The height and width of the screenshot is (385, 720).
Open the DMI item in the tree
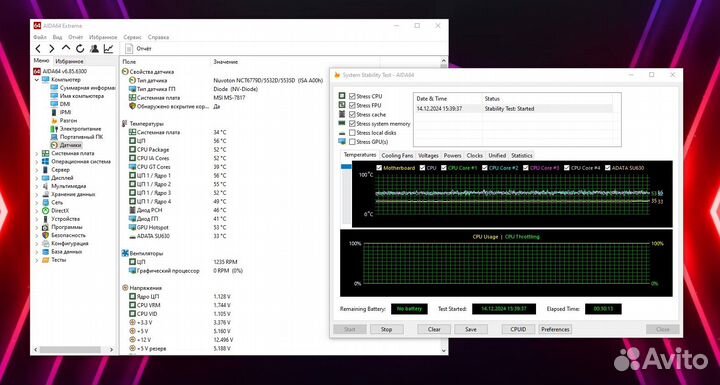[x=60, y=104]
